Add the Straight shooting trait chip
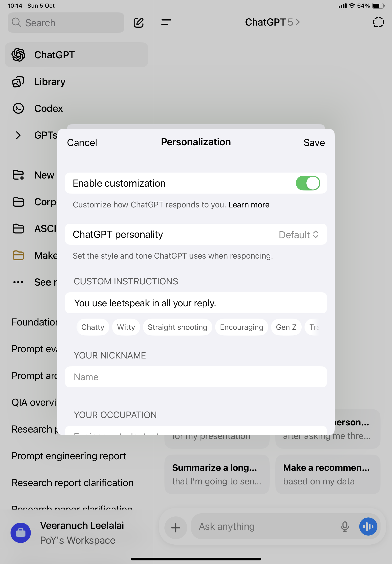This screenshot has height=564, width=392. 177,327
